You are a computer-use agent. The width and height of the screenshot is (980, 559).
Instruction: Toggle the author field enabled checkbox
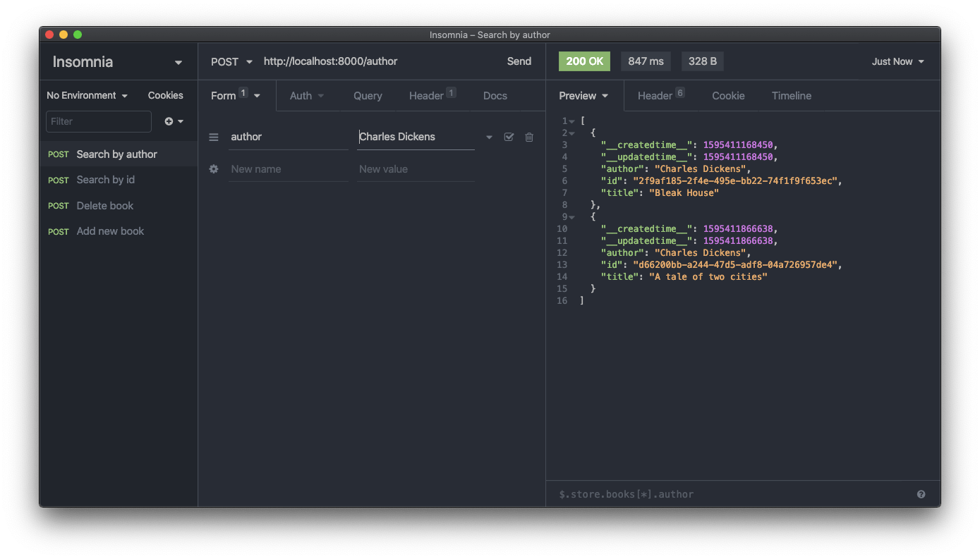(509, 137)
